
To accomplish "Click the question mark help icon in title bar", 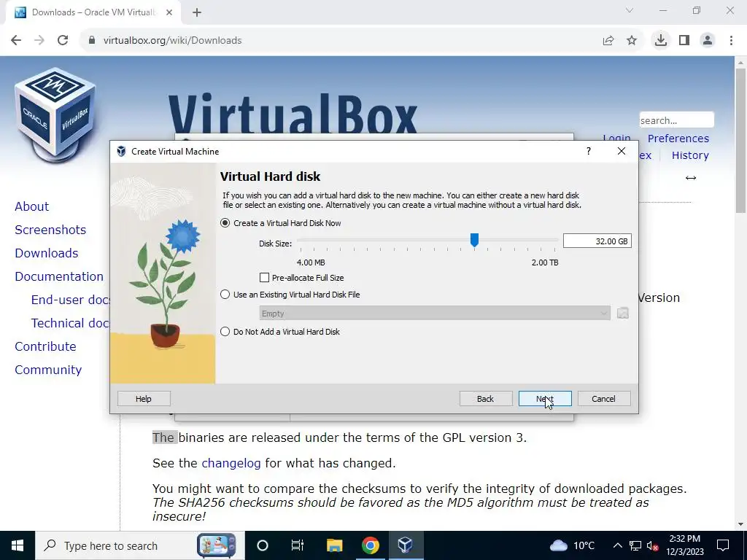I will click(x=589, y=151).
